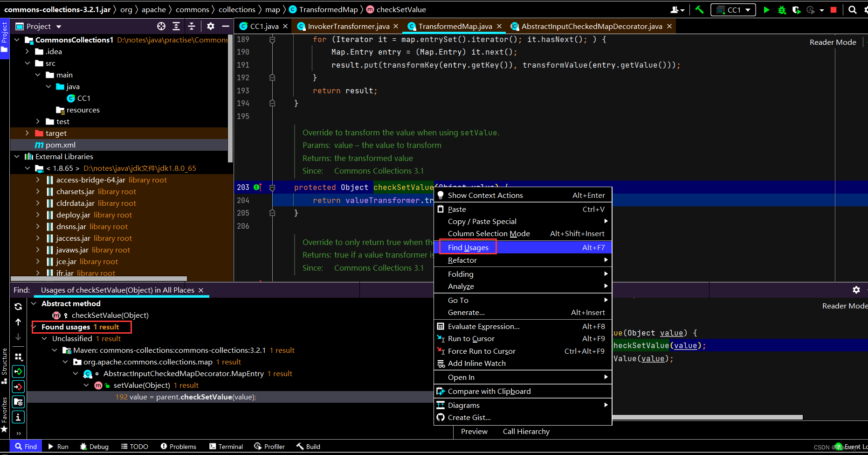The height and width of the screenshot is (455, 868).
Task: Toggle Show Read Access green arrow
Action: pyautogui.click(x=18, y=371)
